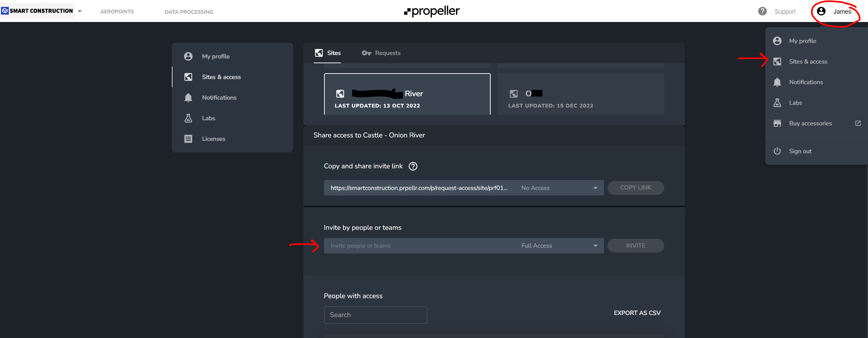Select site card updated 15 Dec 2022

pos(581,94)
